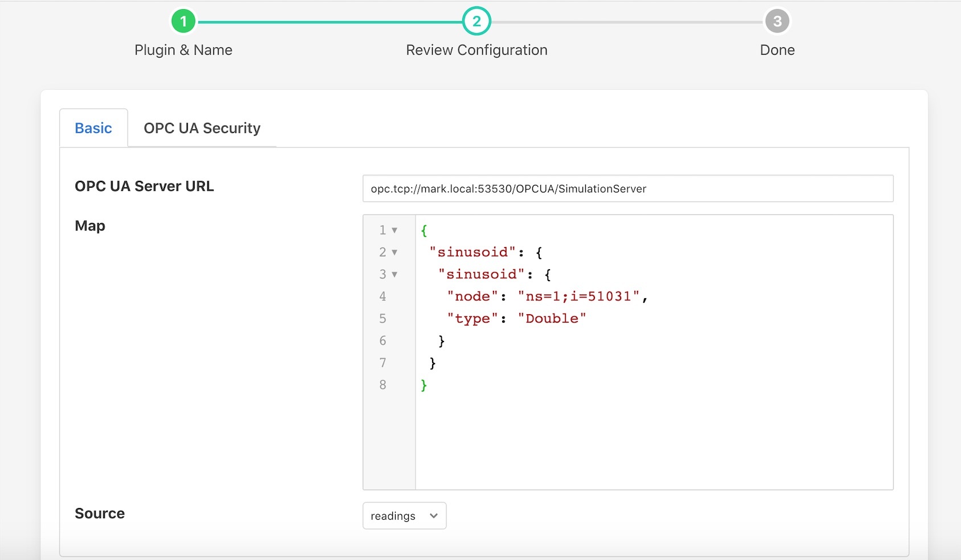This screenshot has height=560, width=961.
Task: Click line number 4 in editor gutter
Action: click(383, 297)
